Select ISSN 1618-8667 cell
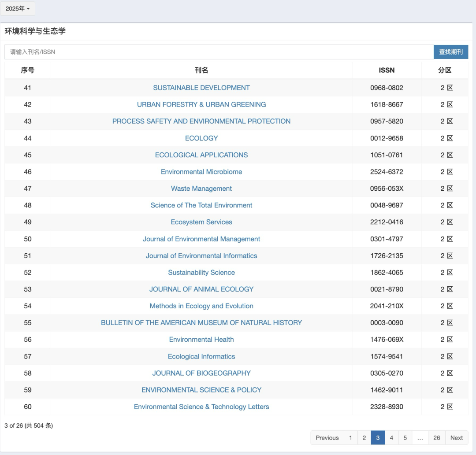The height and width of the screenshot is (455, 476). [387, 104]
